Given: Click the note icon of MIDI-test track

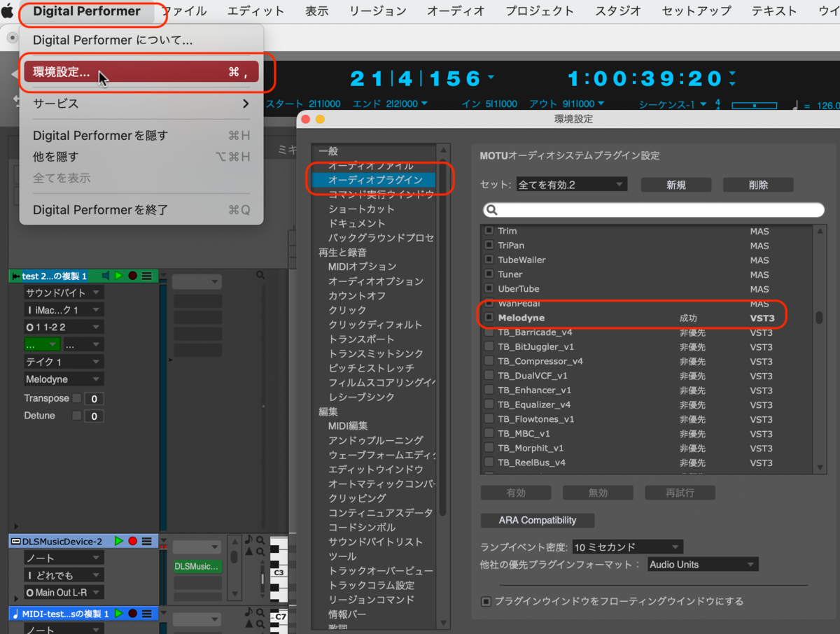Looking at the screenshot, I should point(16,614).
